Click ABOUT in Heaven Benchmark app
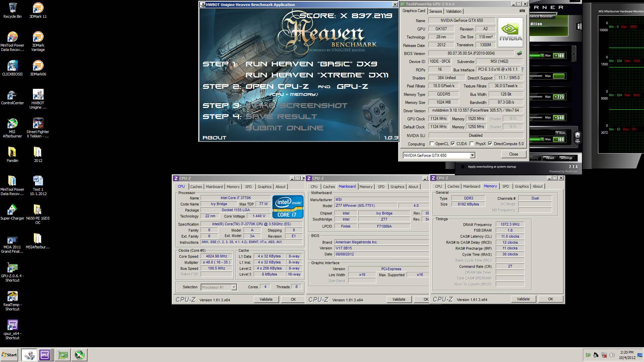 (214, 138)
